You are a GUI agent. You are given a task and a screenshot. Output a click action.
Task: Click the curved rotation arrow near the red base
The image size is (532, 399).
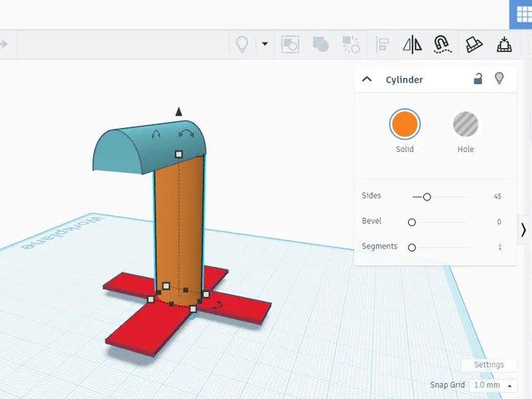(218, 306)
